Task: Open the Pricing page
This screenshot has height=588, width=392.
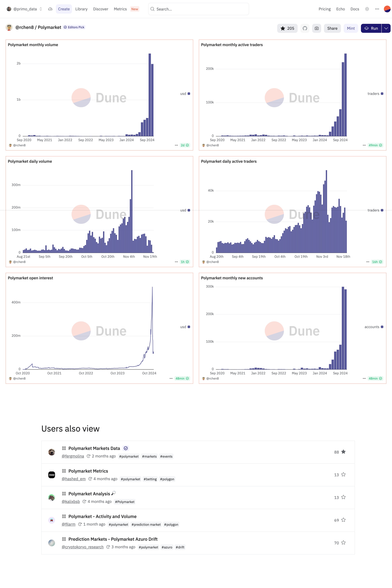Action: click(x=324, y=9)
